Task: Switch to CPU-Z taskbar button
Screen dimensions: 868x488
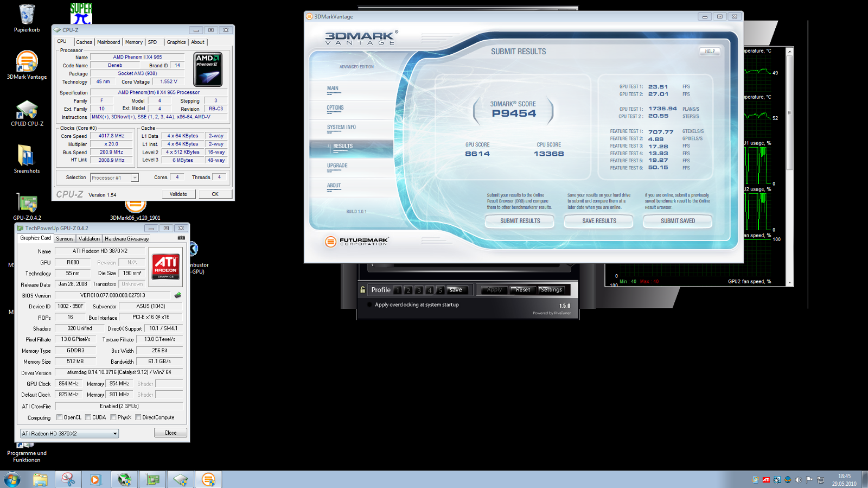Action: pyautogui.click(x=181, y=479)
